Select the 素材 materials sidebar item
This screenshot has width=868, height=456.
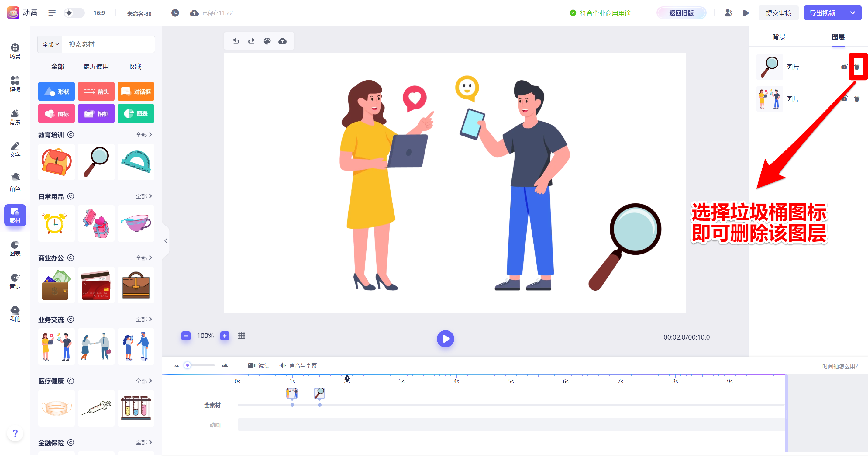15,215
